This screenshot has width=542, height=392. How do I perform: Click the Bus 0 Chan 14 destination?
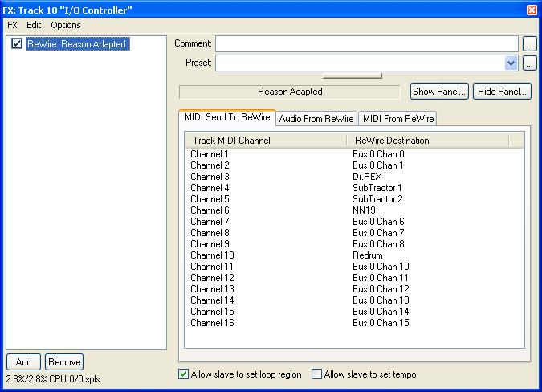click(381, 312)
